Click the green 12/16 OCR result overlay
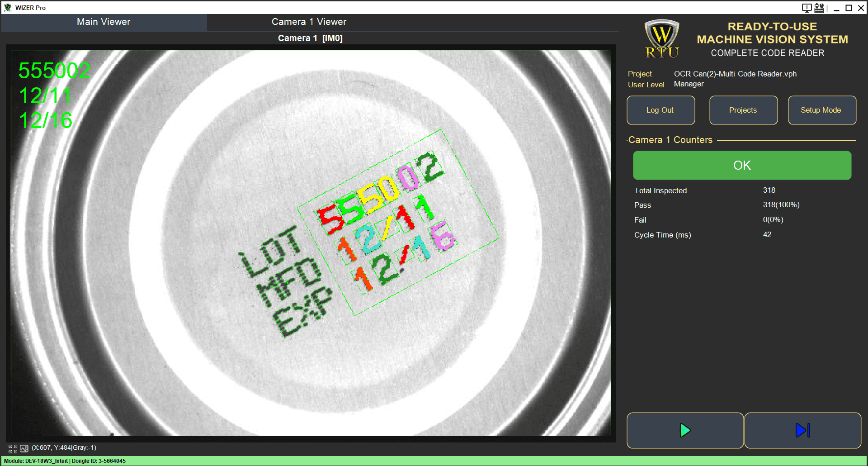This screenshot has width=868, height=466. coord(46,121)
